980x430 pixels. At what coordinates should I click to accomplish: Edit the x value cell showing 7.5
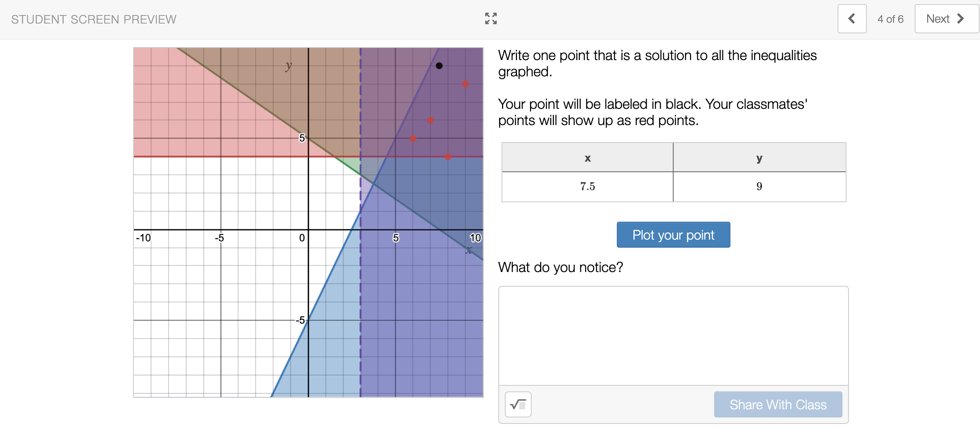coord(587,186)
